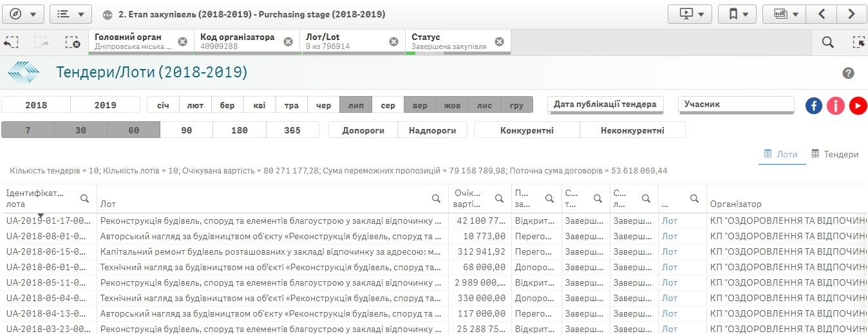The height and width of the screenshot is (334, 868).
Task: Open the compass navigation menu
Action: tap(23, 14)
